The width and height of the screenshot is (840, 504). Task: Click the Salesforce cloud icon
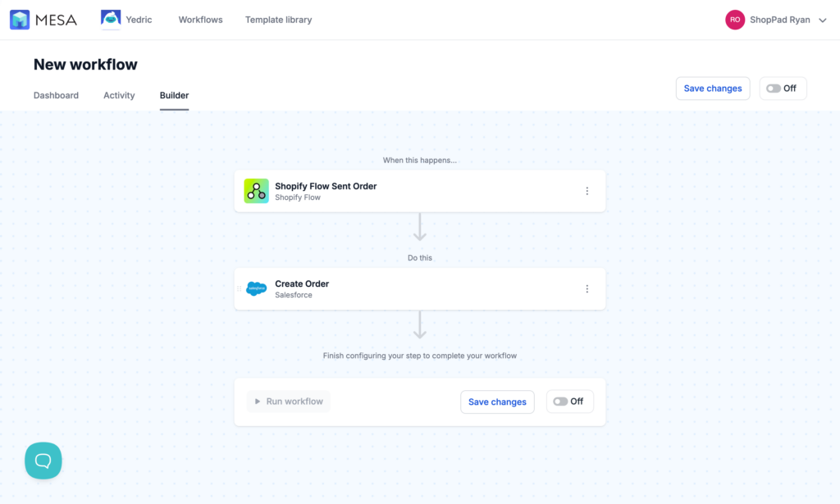click(x=256, y=288)
